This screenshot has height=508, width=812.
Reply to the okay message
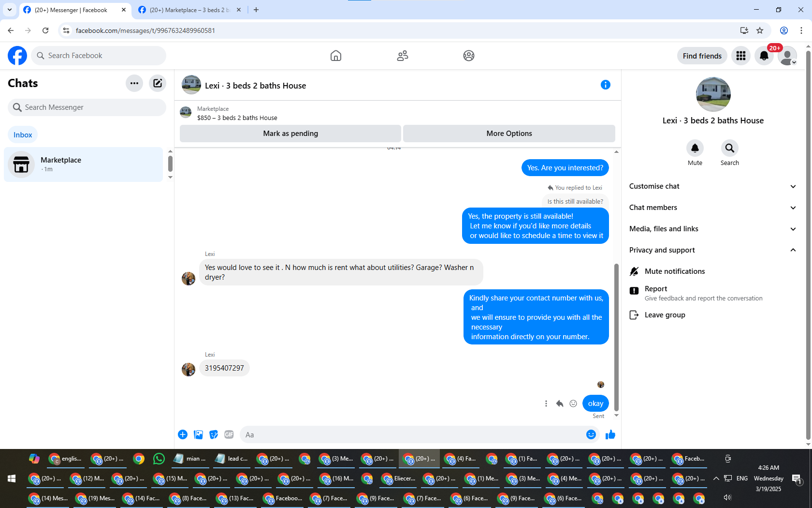click(560, 403)
